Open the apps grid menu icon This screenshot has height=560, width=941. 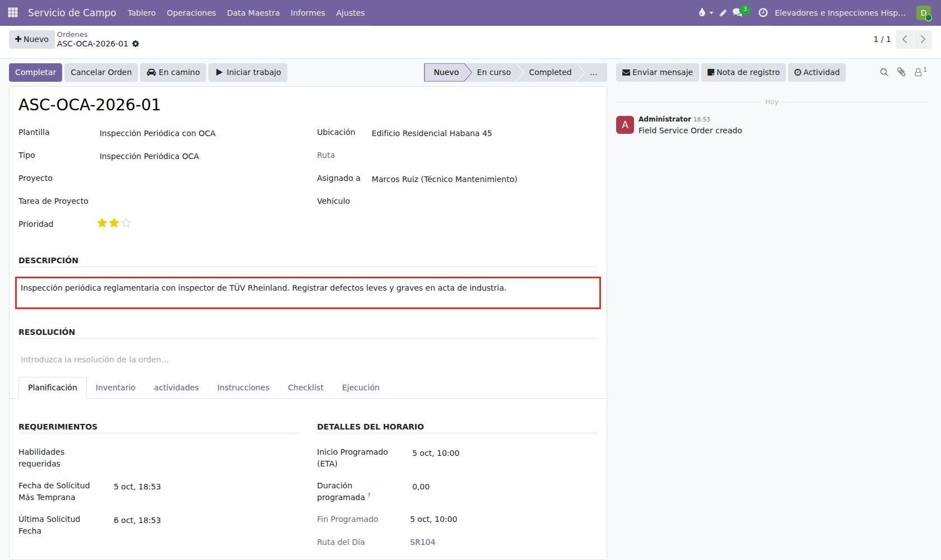point(13,12)
